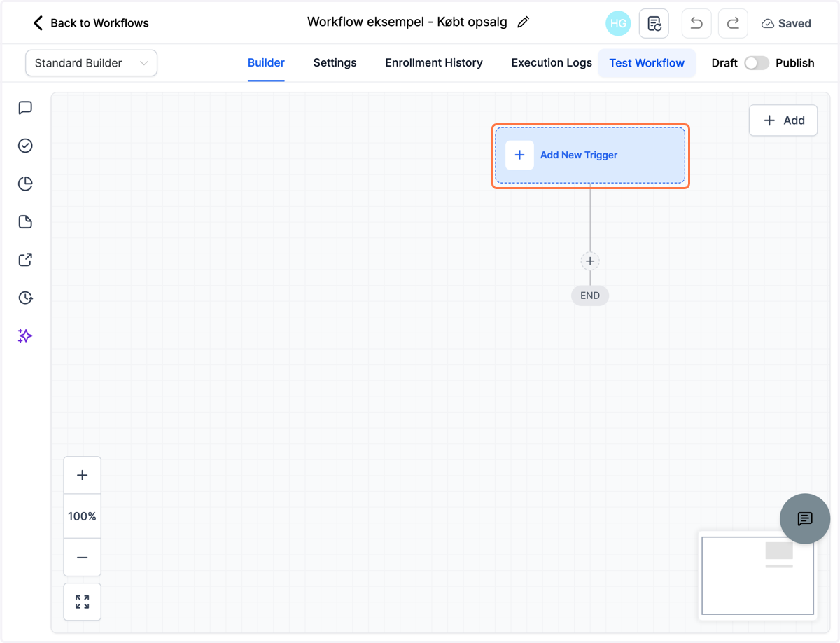The height and width of the screenshot is (643, 840).
Task: Open the pie chart stats sidebar icon
Action: pos(25,184)
